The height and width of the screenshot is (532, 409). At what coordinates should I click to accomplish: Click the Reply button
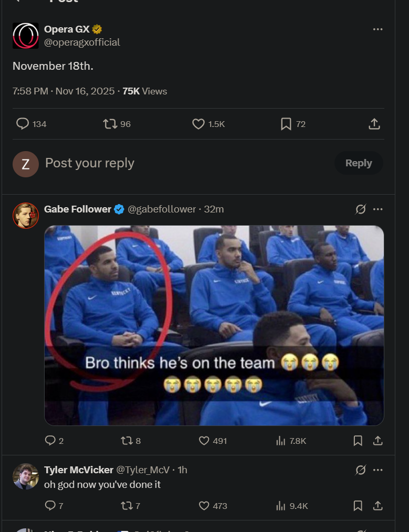pos(359,163)
